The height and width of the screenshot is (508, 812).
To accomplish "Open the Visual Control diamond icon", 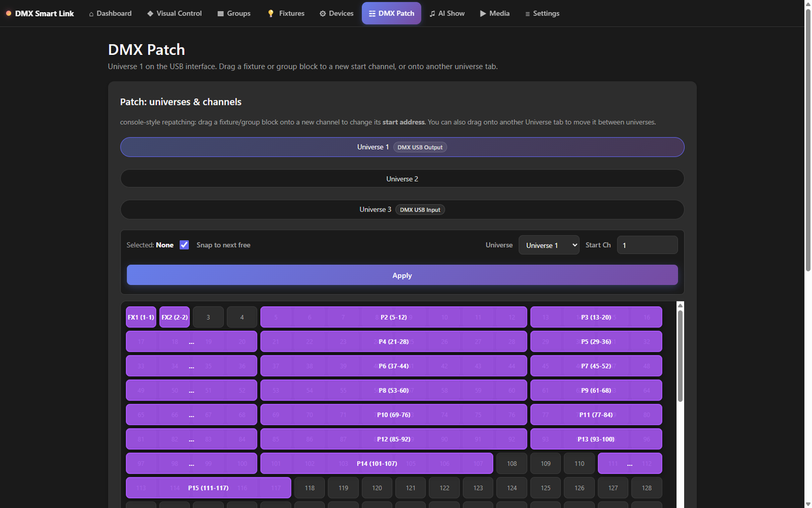I will click(x=150, y=14).
